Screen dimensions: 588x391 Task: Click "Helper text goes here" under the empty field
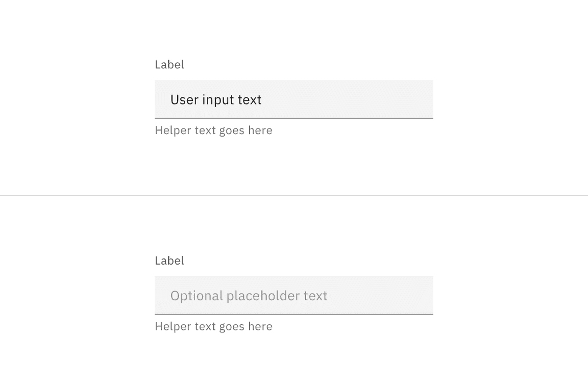pyautogui.click(x=213, y=326)
